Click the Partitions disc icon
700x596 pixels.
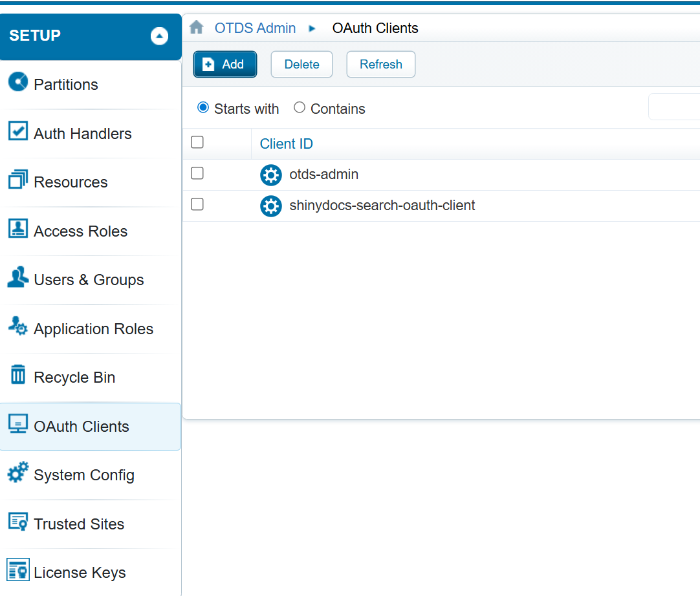click(x=18, y=82)
